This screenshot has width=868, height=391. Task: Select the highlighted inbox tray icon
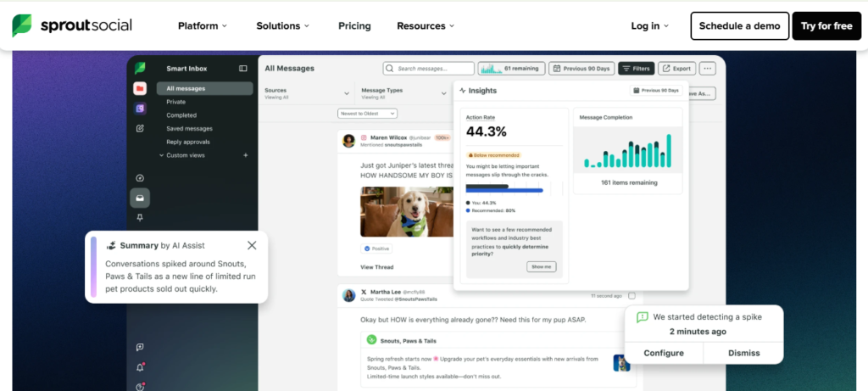[x=140, y=198]
